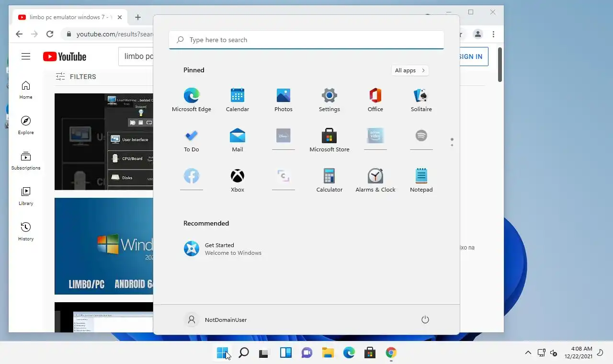Open Microsoft Store icon on the taskbar

[370, 353]
